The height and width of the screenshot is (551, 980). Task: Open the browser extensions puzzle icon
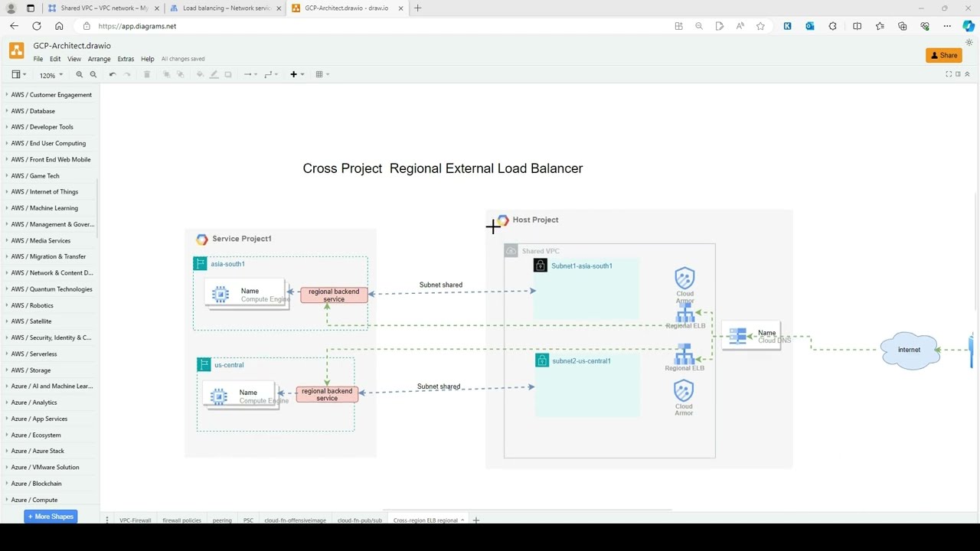click(x=832, y=26)
